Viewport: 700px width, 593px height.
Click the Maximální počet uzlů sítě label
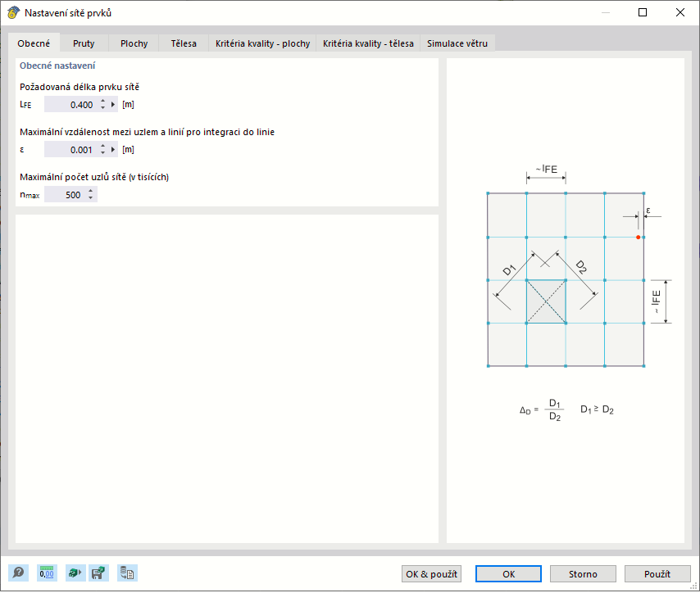tap(94, 177)
